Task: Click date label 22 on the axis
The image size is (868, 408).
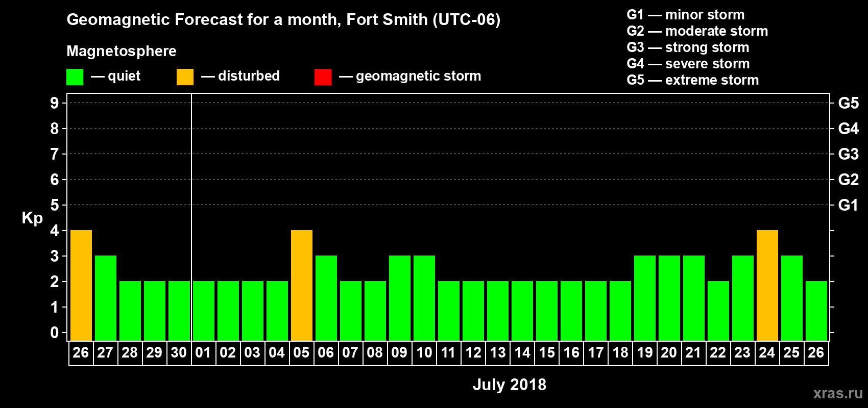Action: pos(718,352)
